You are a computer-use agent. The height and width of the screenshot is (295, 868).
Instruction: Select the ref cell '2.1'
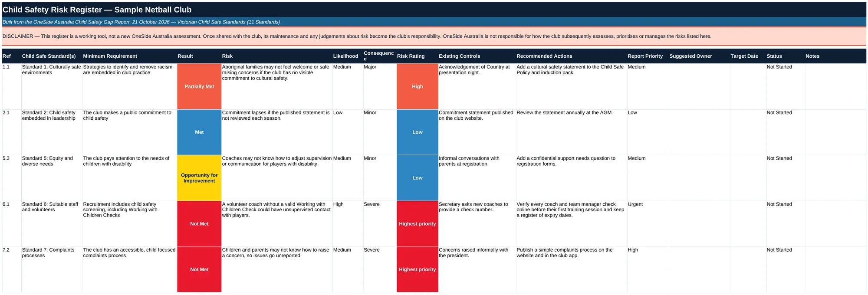tap(12, 132)
